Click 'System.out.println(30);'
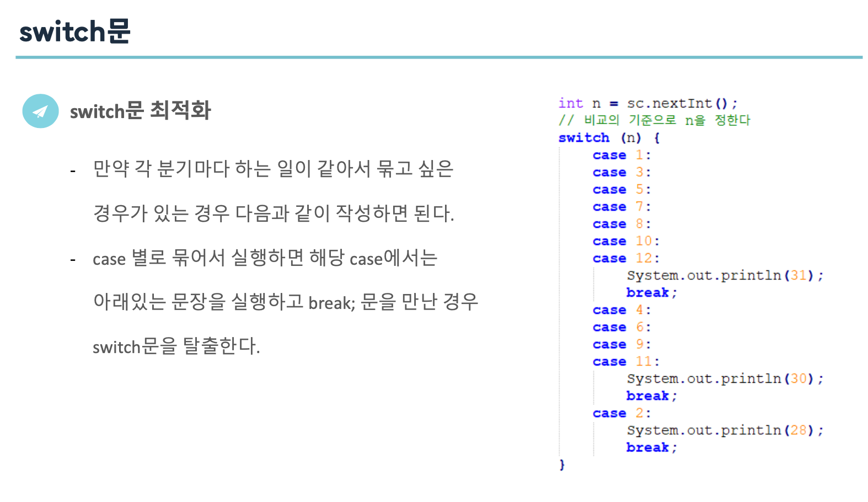Screen dimensions: 868x502 725,378
